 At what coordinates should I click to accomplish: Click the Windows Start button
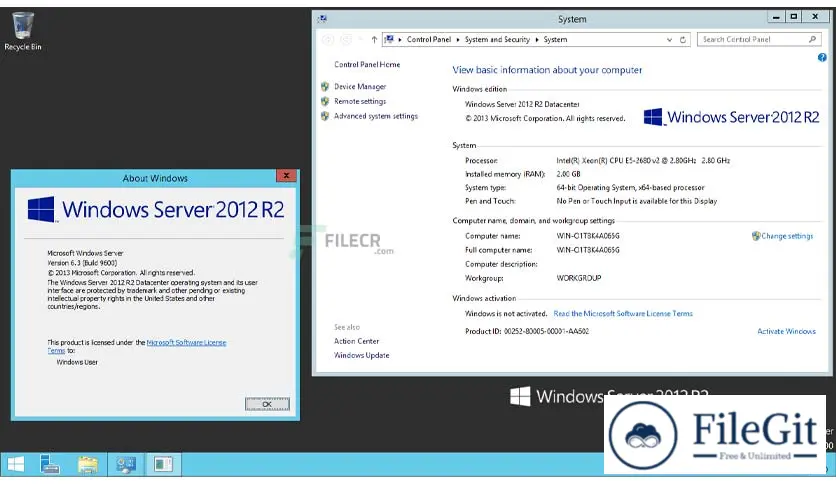click(15, 464)
